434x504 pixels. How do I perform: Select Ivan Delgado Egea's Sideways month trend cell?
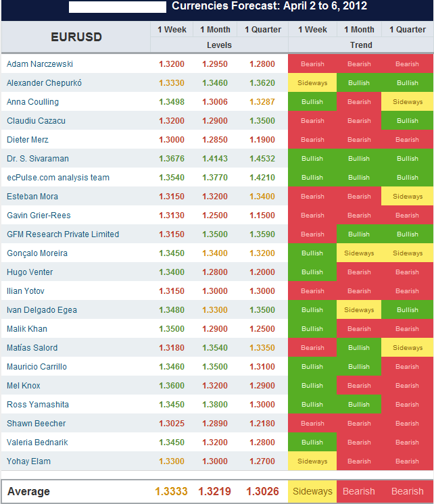(x=359, y=310)
